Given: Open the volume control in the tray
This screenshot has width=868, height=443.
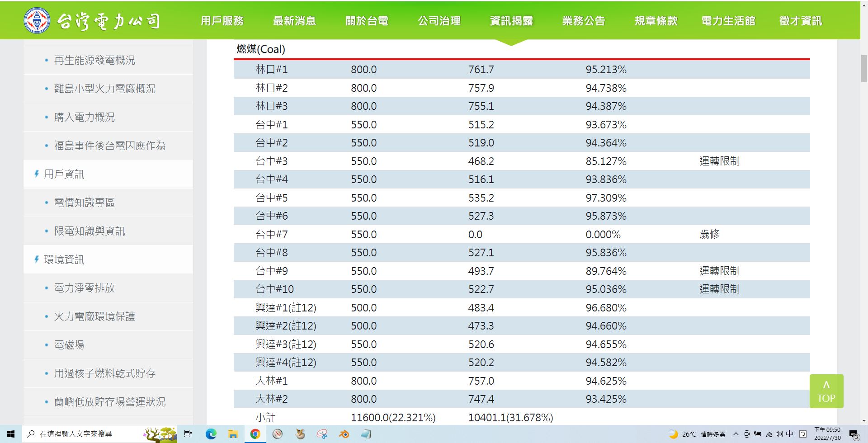Looking at the screenshot, I should [778, 434].
